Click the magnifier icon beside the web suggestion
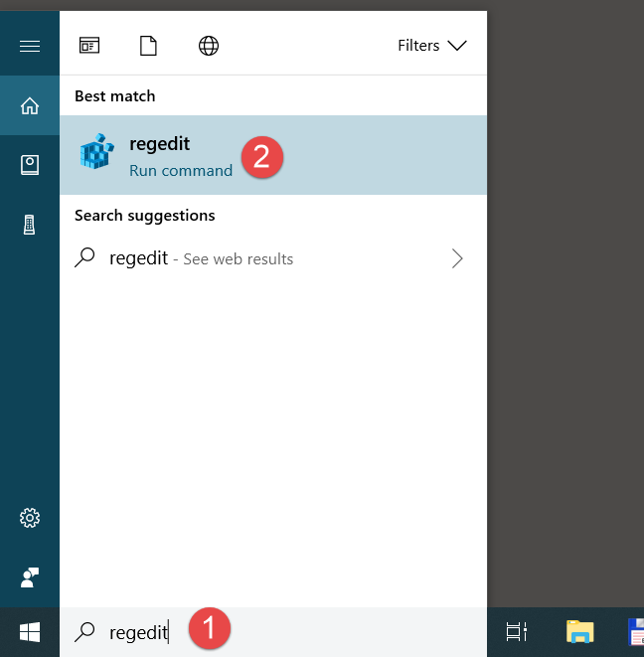 tap(84, 257)
